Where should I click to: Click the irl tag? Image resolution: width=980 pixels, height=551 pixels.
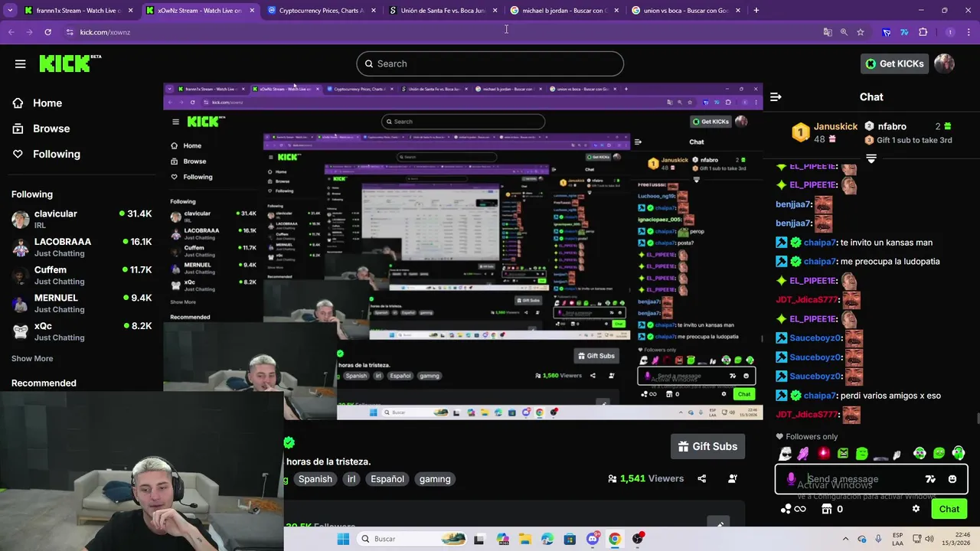tap(351, 479)
